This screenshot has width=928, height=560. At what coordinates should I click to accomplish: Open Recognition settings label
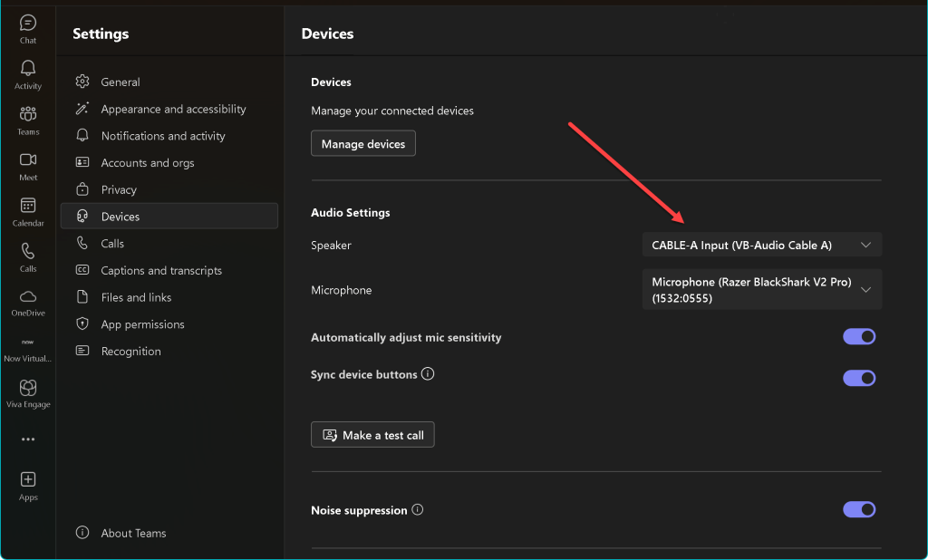tap(130, 351)
